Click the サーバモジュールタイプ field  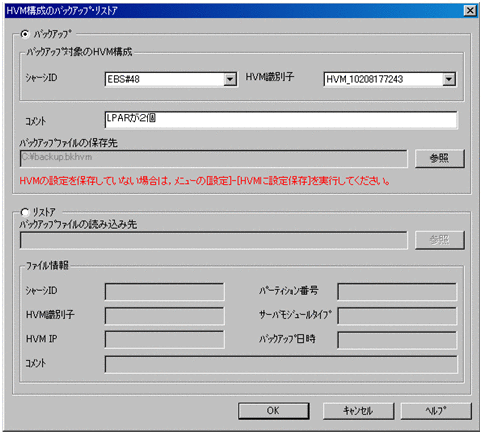click(x=397, y=316)
